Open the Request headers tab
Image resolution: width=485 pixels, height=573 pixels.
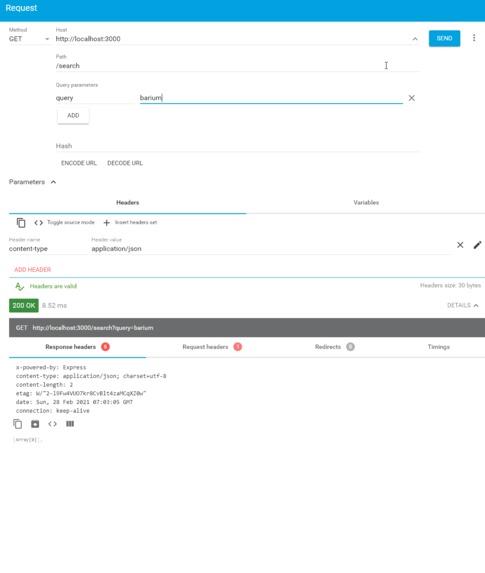[x=212, y=347]
